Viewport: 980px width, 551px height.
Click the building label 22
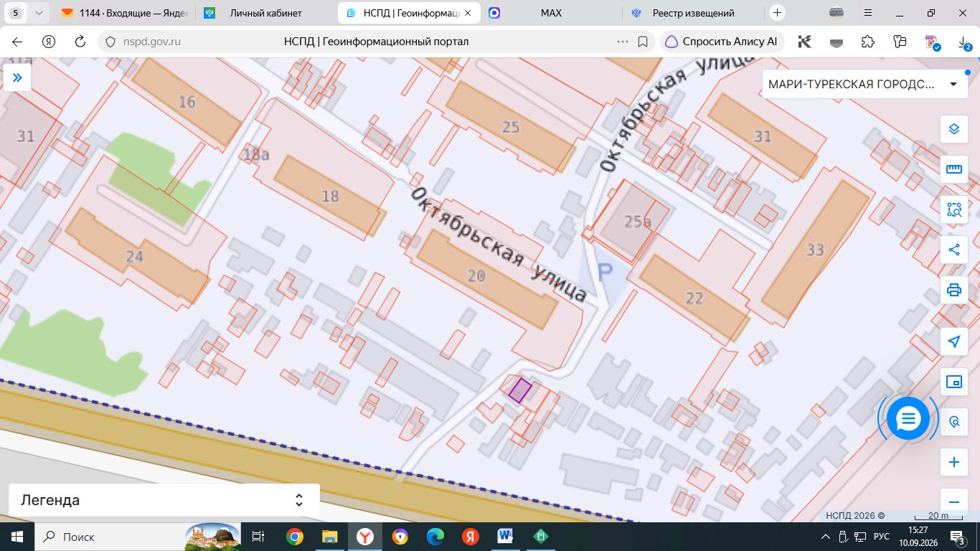coord(694,298)
